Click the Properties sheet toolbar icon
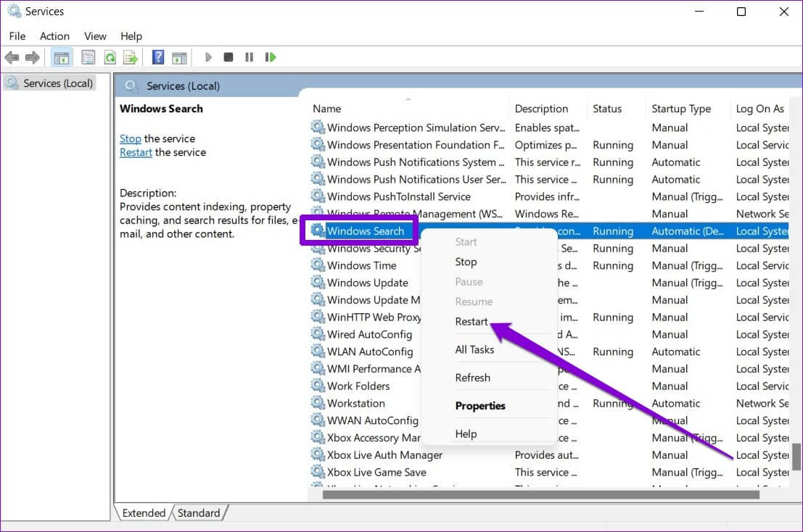Screen dimensions: 803x532 tap(88, 57)
